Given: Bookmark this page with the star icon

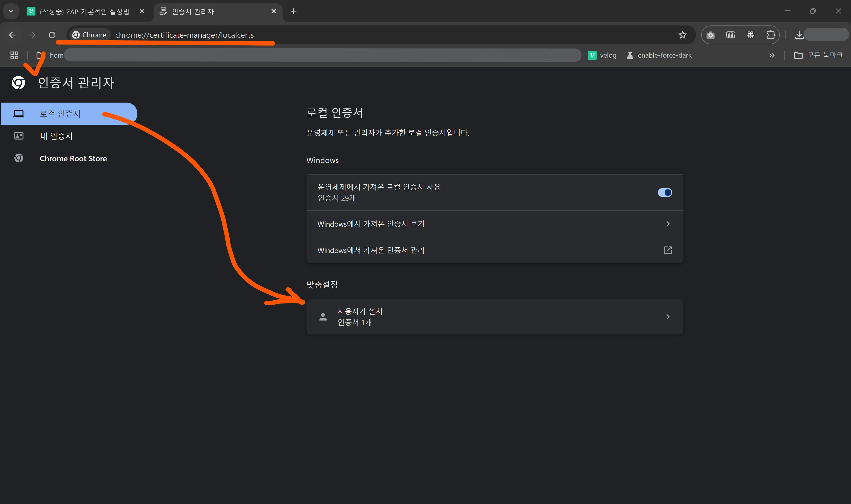Looking at the screenshot, I should click(x=683, y=35).
